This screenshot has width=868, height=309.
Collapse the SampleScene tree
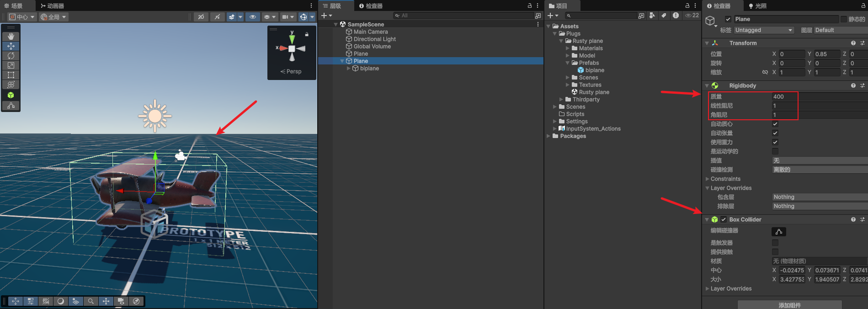[336, 24]
